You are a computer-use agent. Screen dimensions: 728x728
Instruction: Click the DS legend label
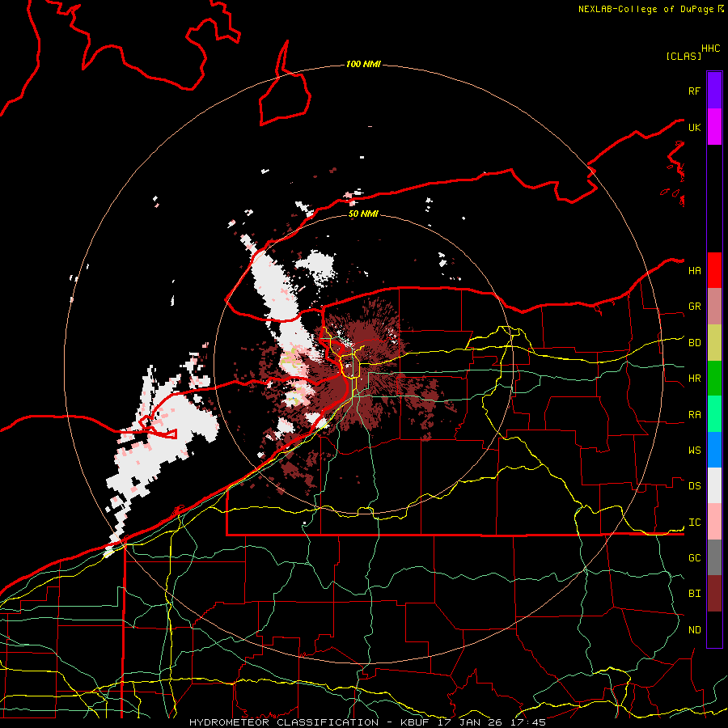[x=694, y=485]
